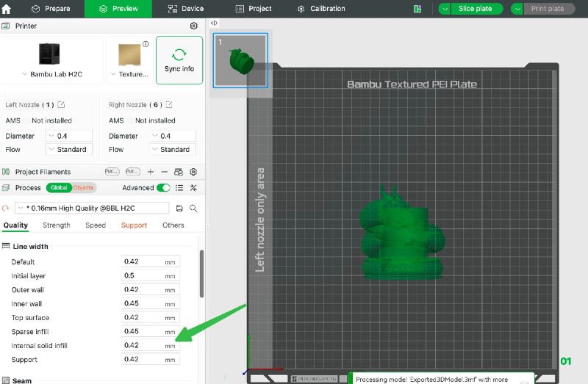Select the Quality settings tab

tap(15, 225)
